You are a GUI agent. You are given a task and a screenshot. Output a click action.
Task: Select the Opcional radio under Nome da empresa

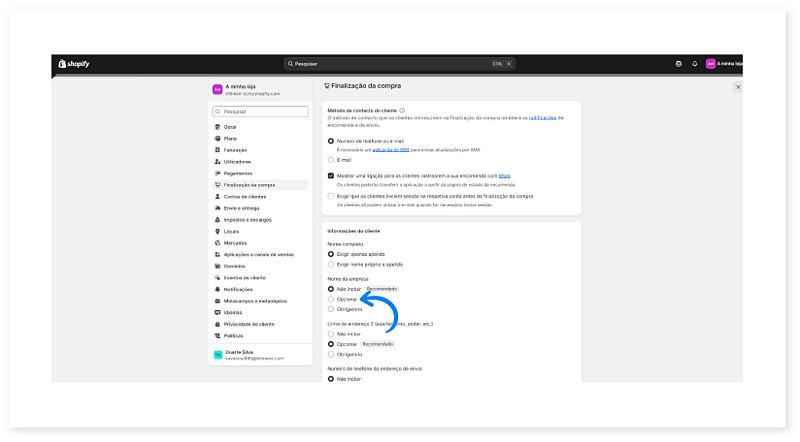pyautogui.click(x=331, y=299)
